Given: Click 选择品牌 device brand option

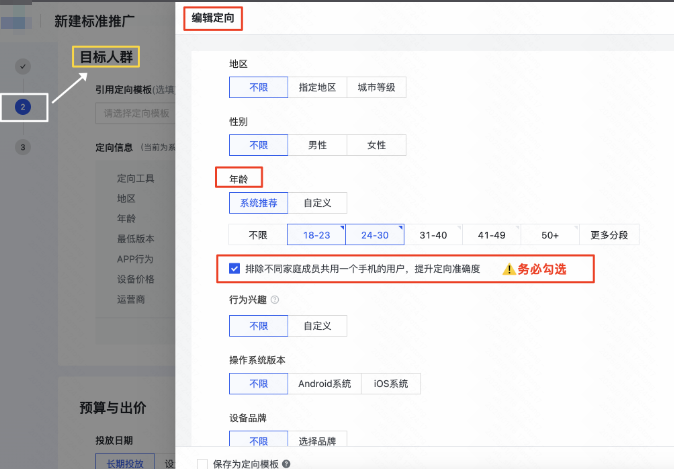Looking at the screenshot, I should coord(317,440).
